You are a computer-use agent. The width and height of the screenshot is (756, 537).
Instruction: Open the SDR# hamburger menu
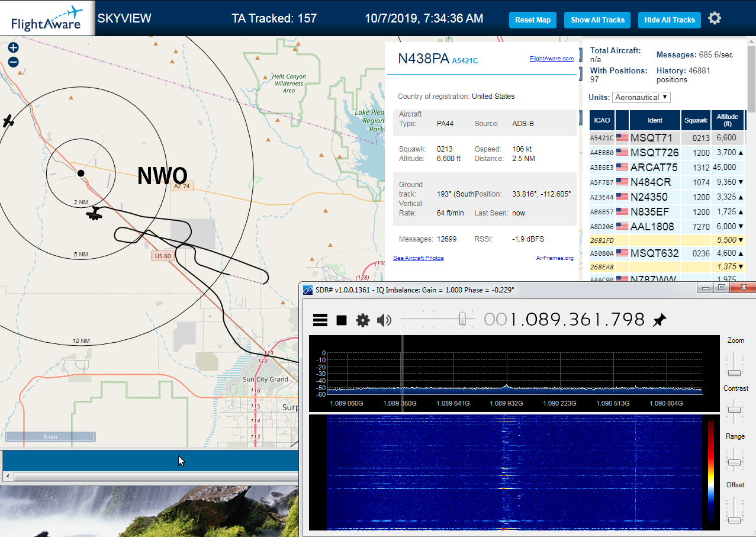point(320,320)
